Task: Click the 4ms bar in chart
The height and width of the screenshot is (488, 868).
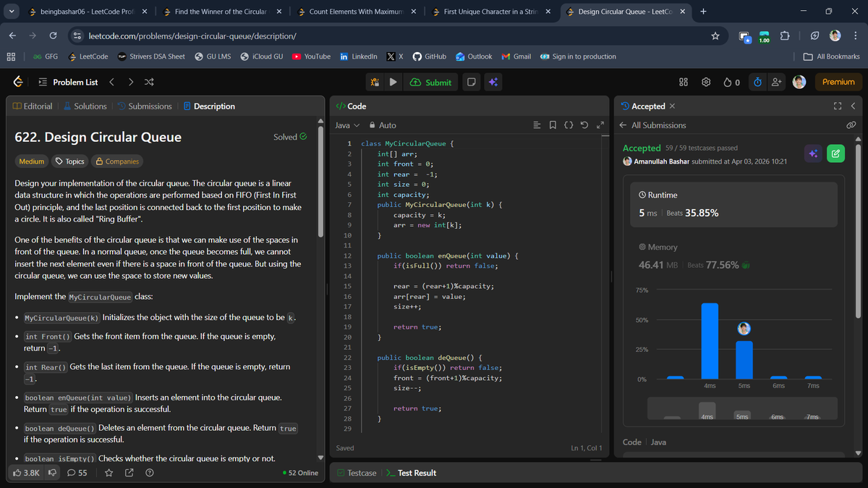Action: click(x=710, y=341)
